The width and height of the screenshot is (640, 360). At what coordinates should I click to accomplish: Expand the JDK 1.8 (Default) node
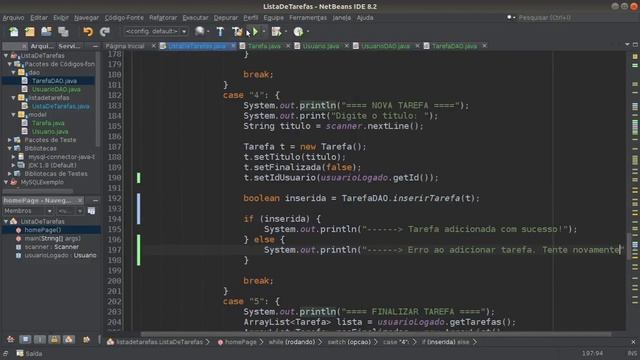[x=13, y=165]
